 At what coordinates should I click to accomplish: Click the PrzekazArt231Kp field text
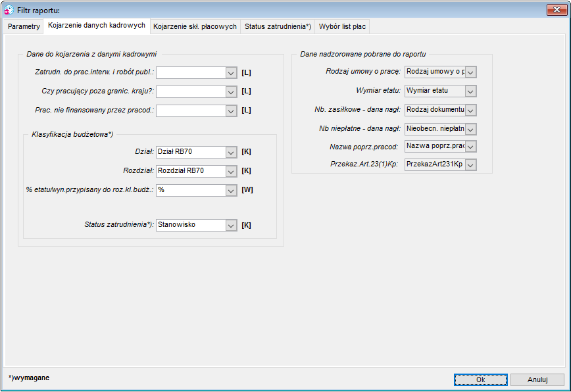[434, 164]
